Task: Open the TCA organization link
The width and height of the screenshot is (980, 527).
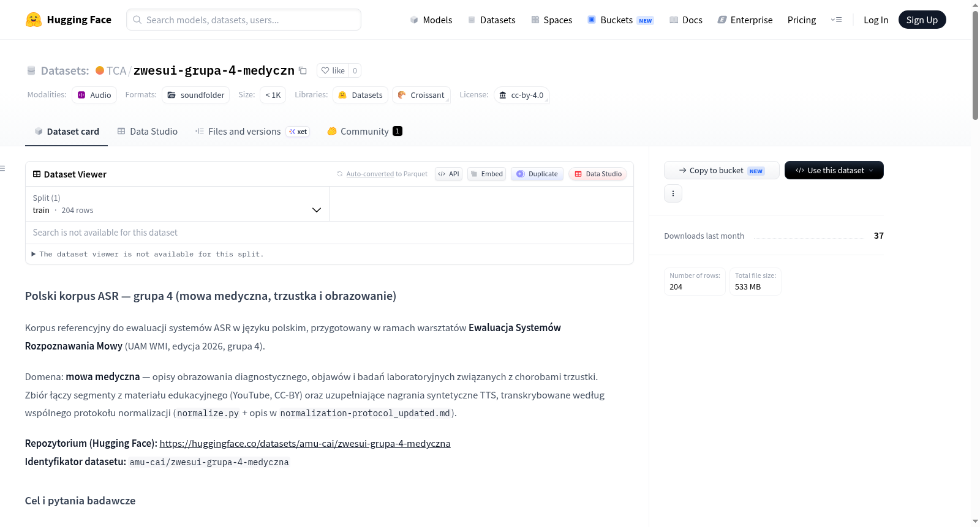Action: pyautogui.click(x=116, y=70)
